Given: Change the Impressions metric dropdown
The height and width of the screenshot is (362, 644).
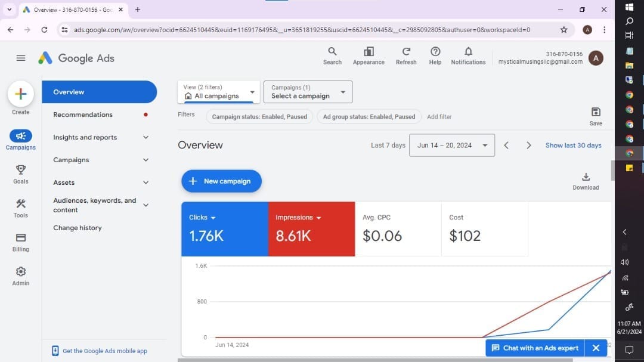Looking at the screenshot, I should (x=298, y=217).
